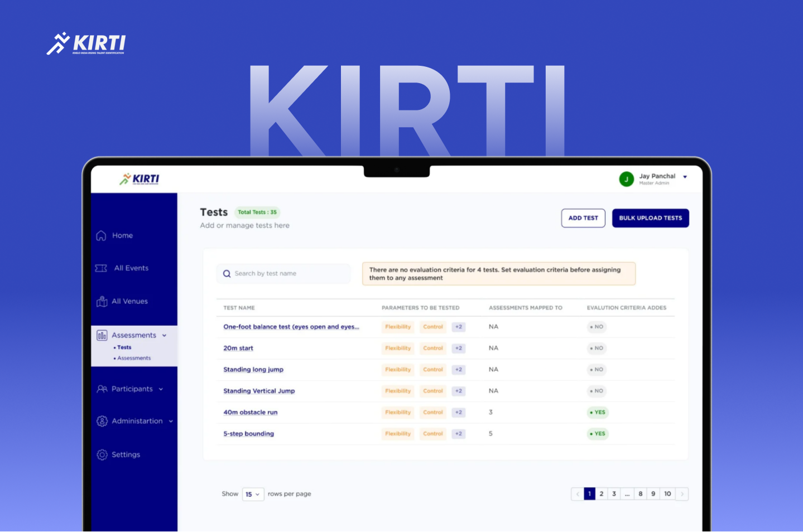Viewport: 803px width, 532px height.
Task: Click the Settings gear icon
Action: pos(102,455)
